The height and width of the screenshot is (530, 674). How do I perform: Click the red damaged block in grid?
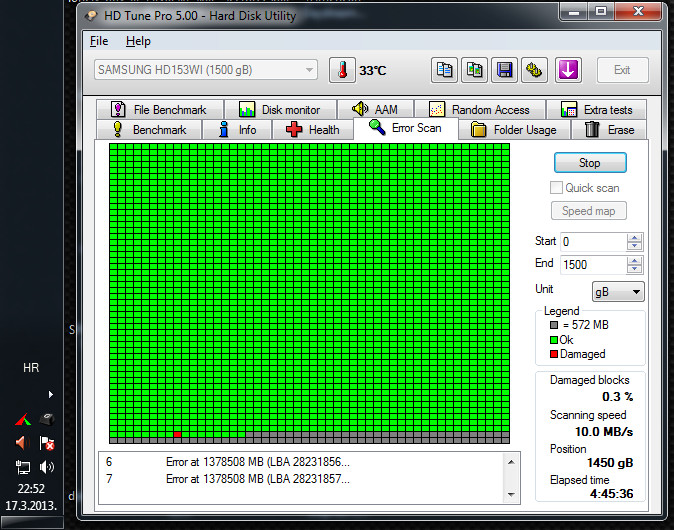(177, 435)
